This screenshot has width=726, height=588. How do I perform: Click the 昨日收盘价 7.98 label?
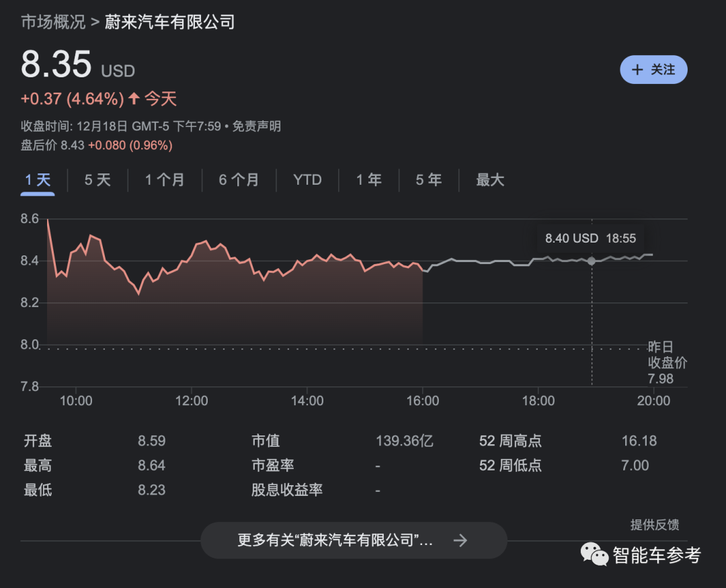(667, 363)
